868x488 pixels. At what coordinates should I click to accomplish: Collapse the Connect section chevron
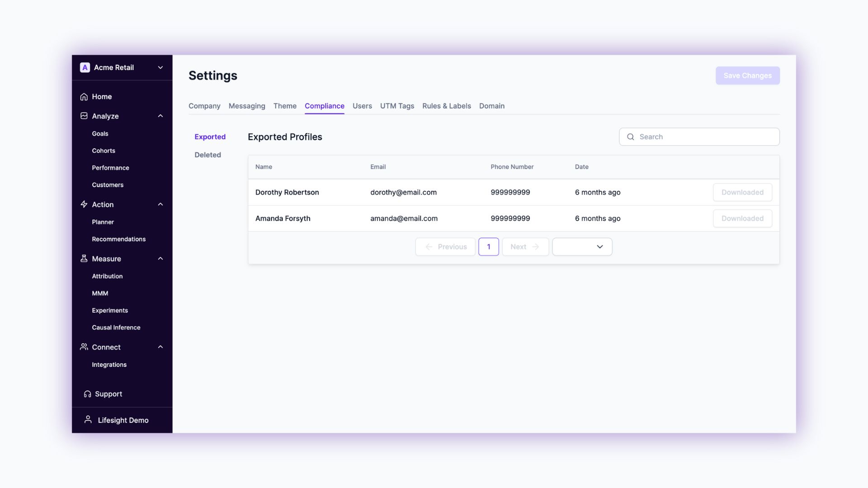click(x=160, y=347)
